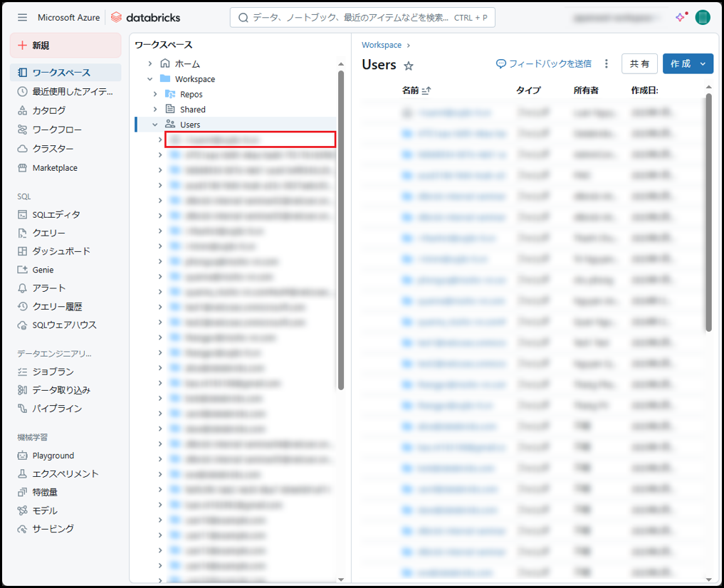Click the モデル sidebar icon
The height and width of the screenshot is (588, 724).
click(x=22, y=510)
